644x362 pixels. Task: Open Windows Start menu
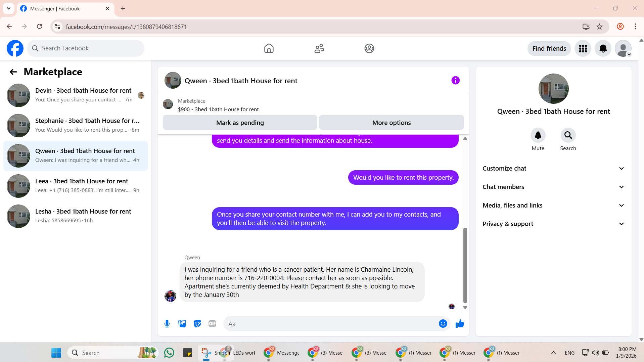(56, 353)
